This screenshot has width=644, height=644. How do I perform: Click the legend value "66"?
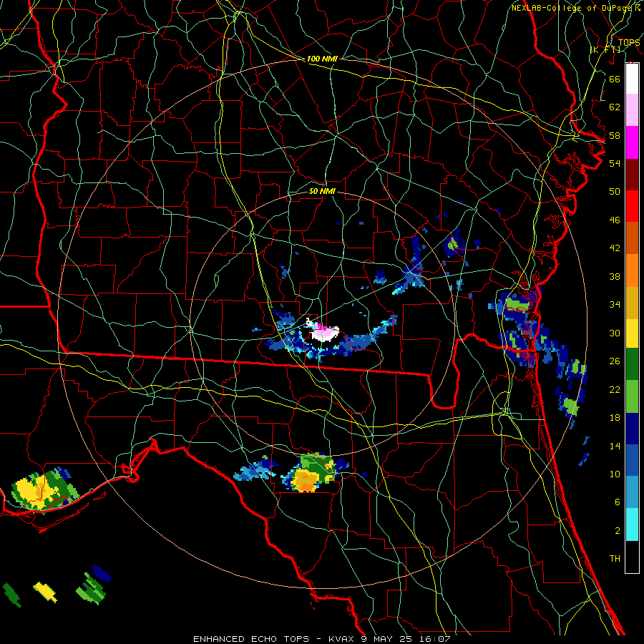coord(615,79)
